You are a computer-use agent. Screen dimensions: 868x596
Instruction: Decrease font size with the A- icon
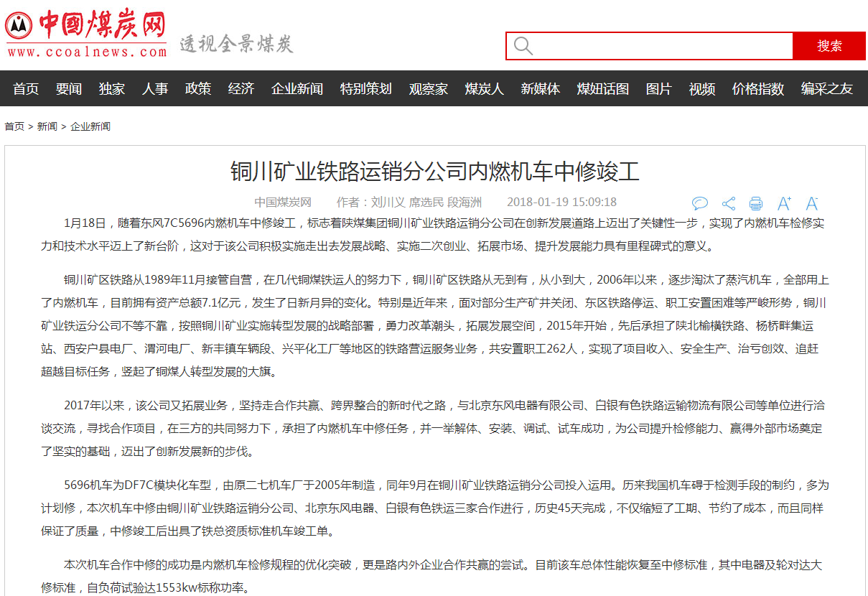(x=812, y=203)
